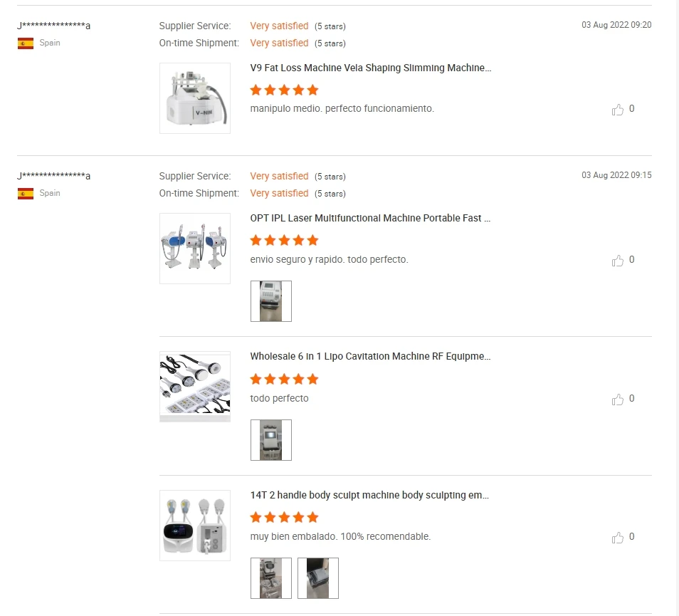Image resolution: width=679 pixels, height=616 pixels.
Task: Open OPT IPL Laser Multifunctional Machine link
Action: tap(371, 219)
